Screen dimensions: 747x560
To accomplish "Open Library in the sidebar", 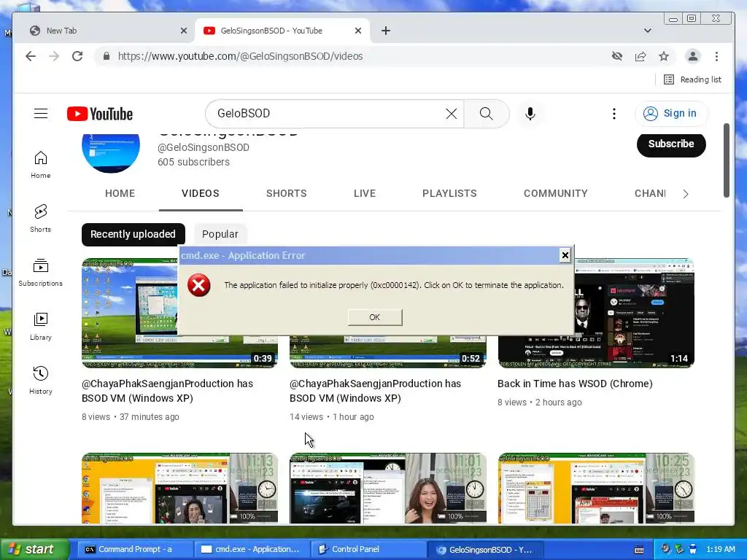I will (x=41, y=326).
